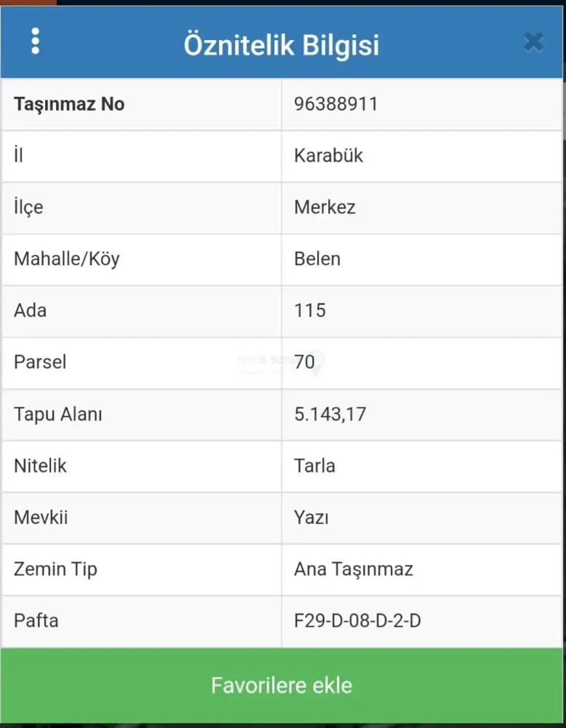Select the Pafta label

[x=36, y=621]
